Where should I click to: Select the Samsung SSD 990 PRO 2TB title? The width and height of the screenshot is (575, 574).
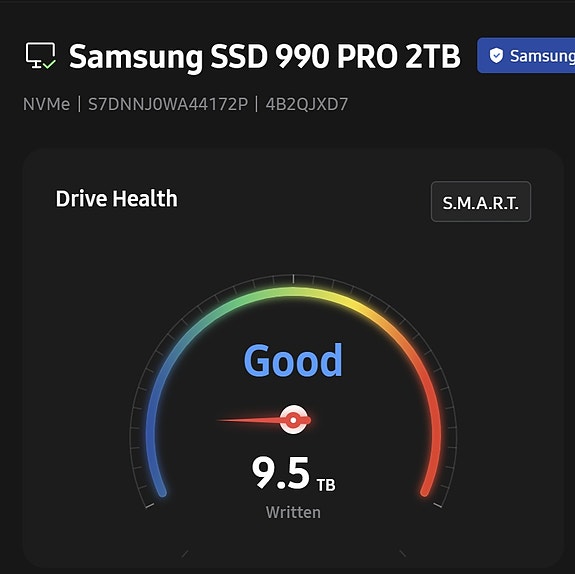264,56
